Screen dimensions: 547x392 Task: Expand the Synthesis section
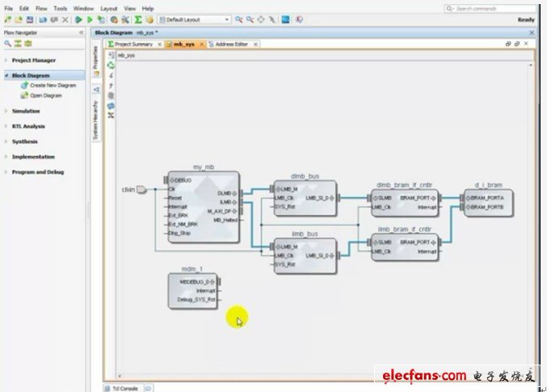(24, 141)
